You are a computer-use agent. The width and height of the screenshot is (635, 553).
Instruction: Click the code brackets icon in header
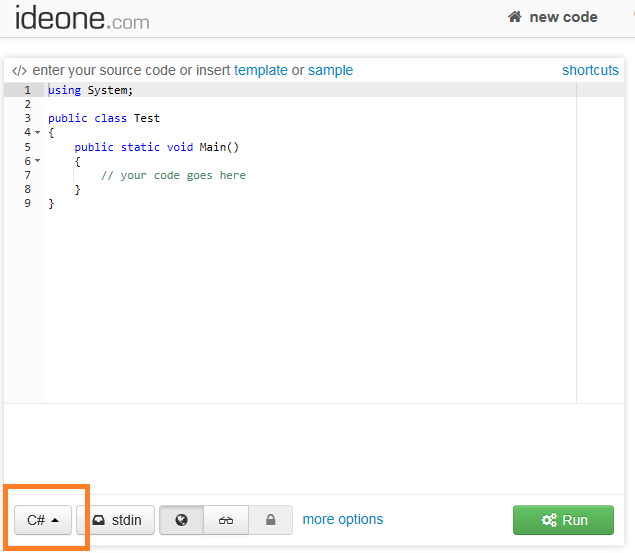pos(19,71)
